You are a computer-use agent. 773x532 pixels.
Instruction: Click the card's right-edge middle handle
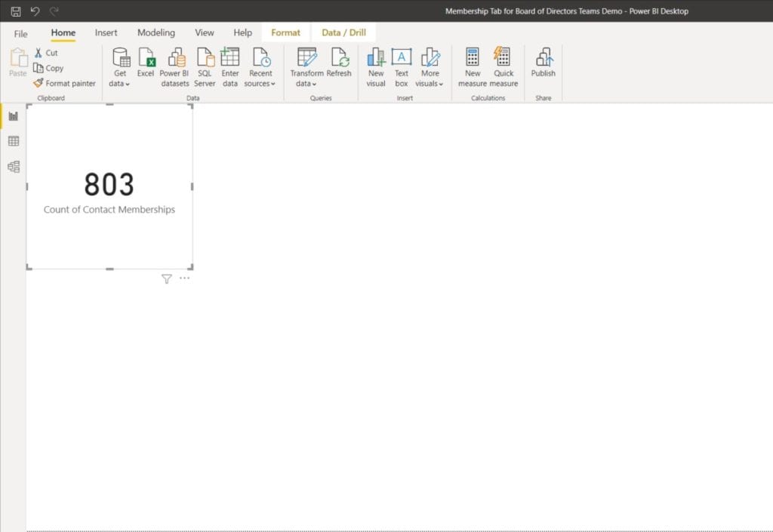[192, 186]
